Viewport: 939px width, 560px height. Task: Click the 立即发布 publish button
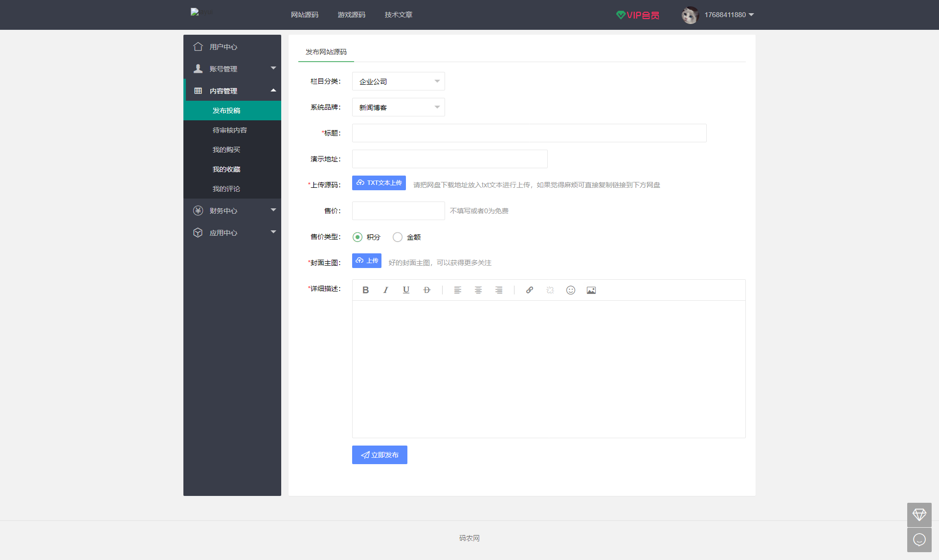pyautogui.click(x=380, y=455)
